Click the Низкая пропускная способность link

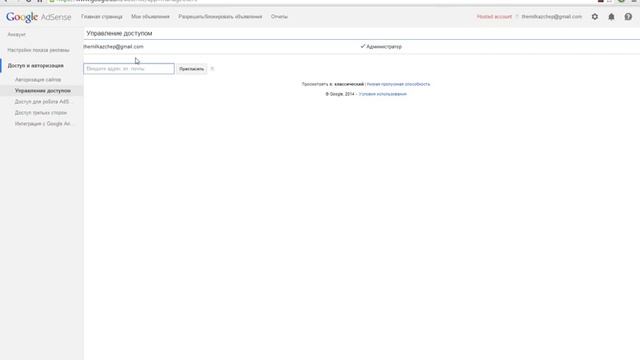pyautogui.click(x=398, y=84)
